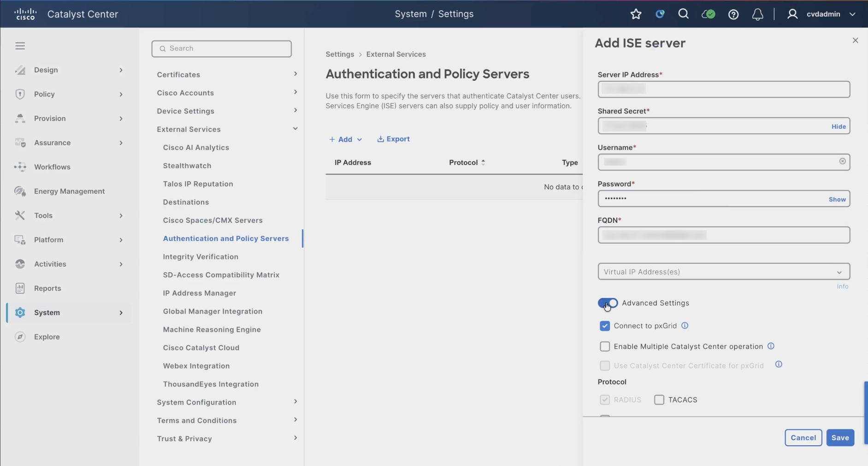
Task: Select Integrity Verification in settings menu
Action: [201, 257]
